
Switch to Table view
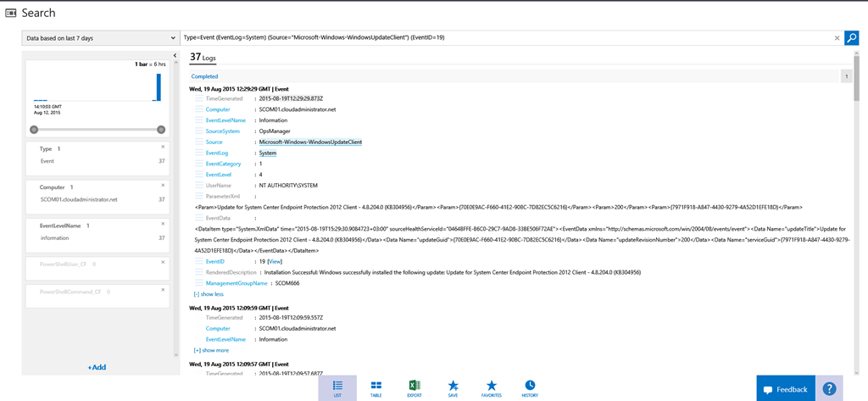click(x=376, y=388)
